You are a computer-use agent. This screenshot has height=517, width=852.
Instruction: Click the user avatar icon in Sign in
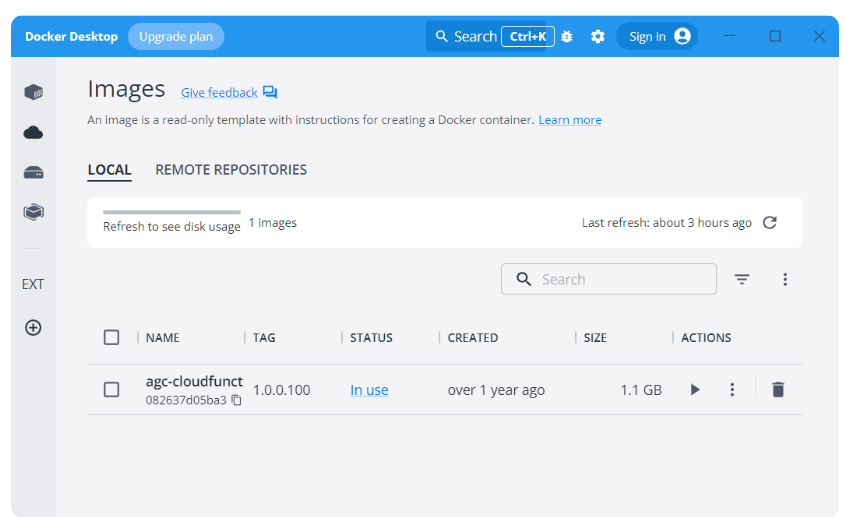(682, 36)
